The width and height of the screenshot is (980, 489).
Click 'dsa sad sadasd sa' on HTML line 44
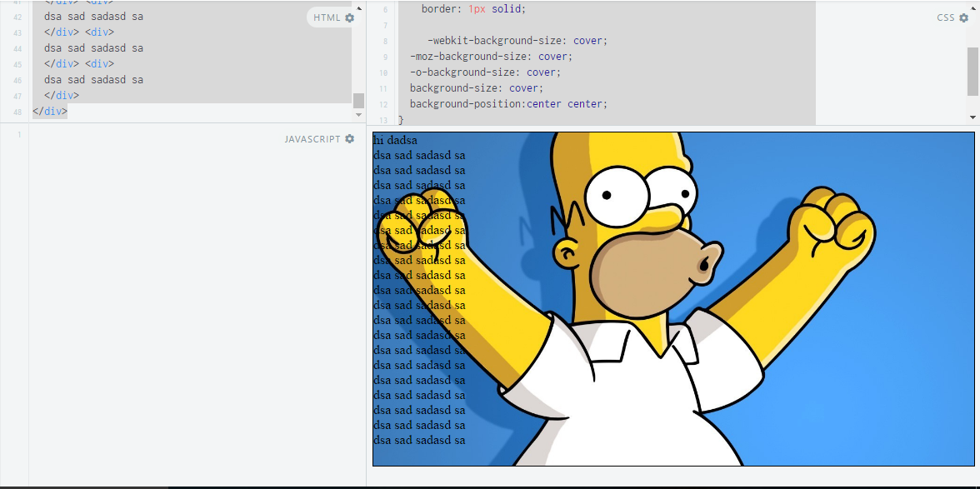[x=93, y=48]
